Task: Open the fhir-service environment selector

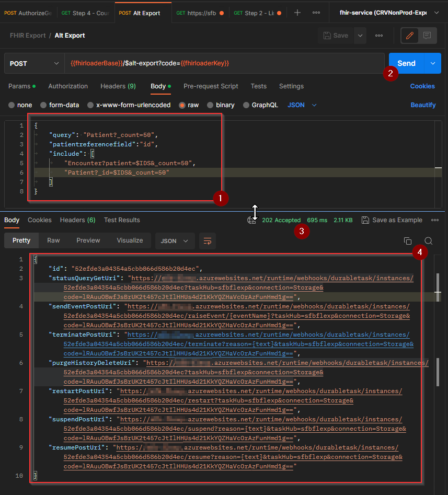Action: coord(388,13)
